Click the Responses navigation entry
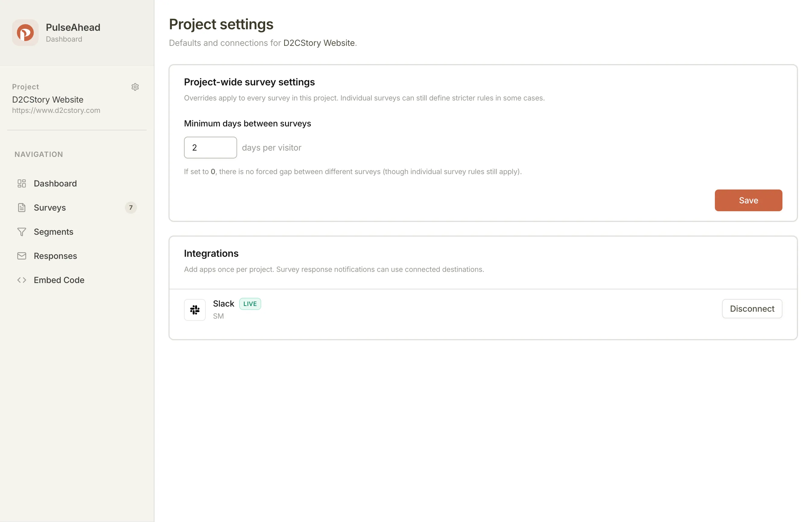The height and width of the screenshot is (522, 812). click(55, 256)
